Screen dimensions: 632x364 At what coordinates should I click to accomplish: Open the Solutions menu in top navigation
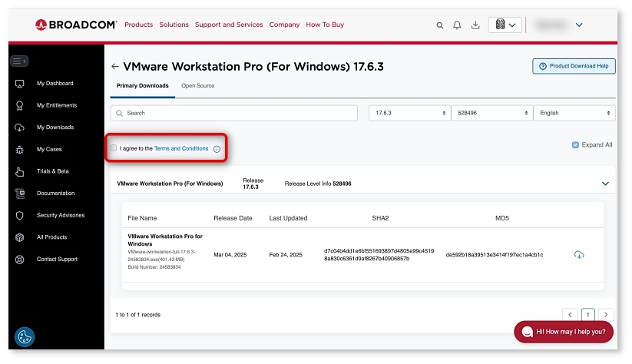click(x=174, y=25)
